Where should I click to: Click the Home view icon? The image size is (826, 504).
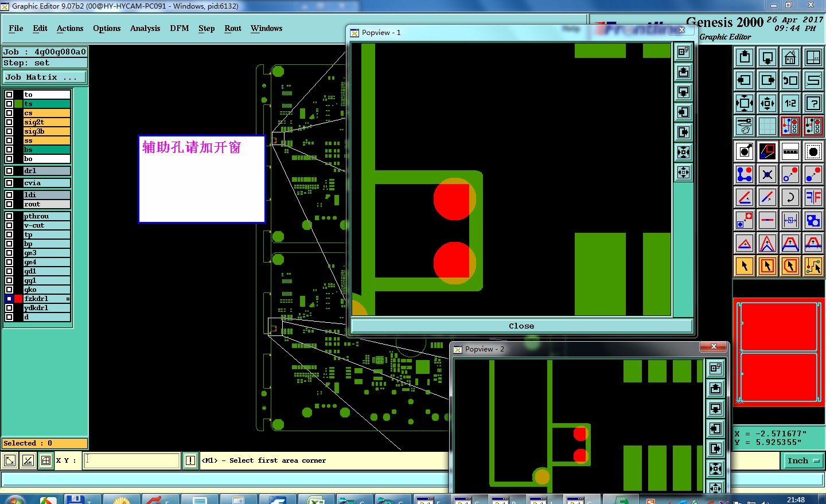click(790, 57)
